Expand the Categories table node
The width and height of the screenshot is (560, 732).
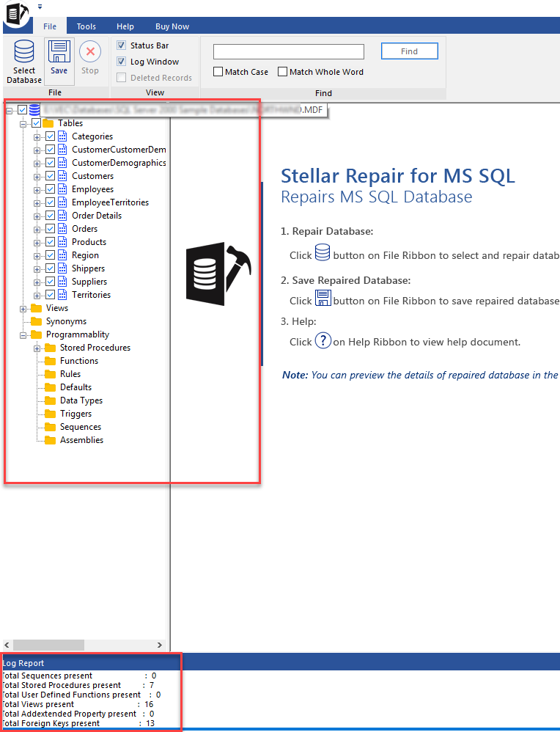pyautogui.click(x=37, y=137)
